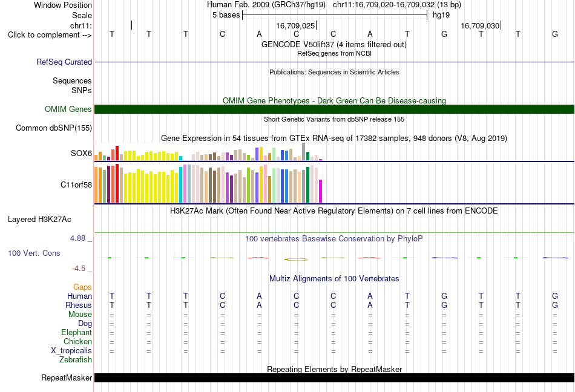The width and height of the screenshot is (575, 392).
Task: Click the Zebrafish alignment row label
Action: click(x=76, y=360)
